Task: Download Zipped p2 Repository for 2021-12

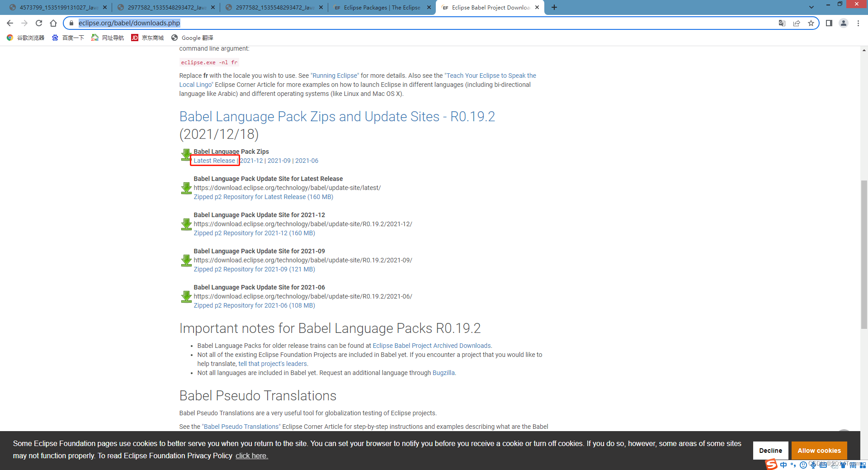Action: [x=254, y=233]
